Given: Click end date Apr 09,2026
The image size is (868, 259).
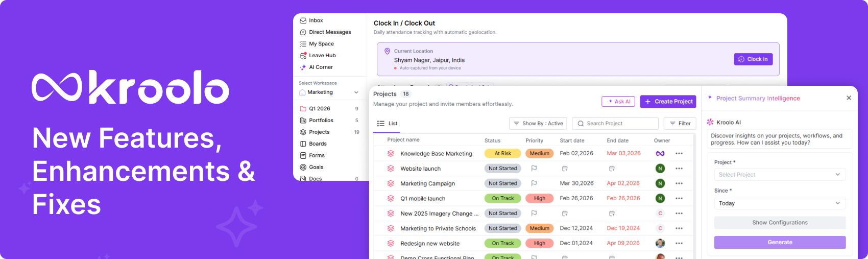Looking at the screenshot, I should coord(623,243).
